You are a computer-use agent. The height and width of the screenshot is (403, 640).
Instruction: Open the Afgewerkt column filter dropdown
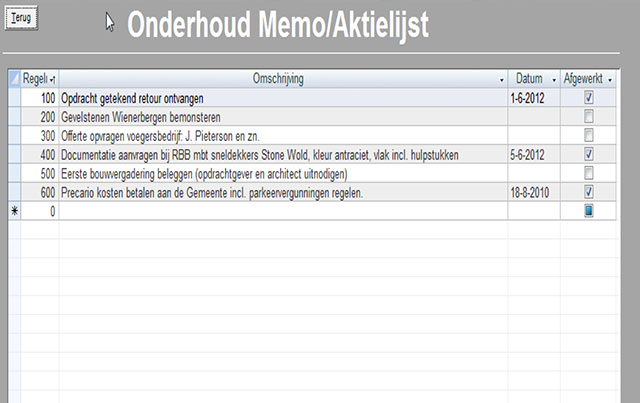pyautogui.click(x=610, y=79)
